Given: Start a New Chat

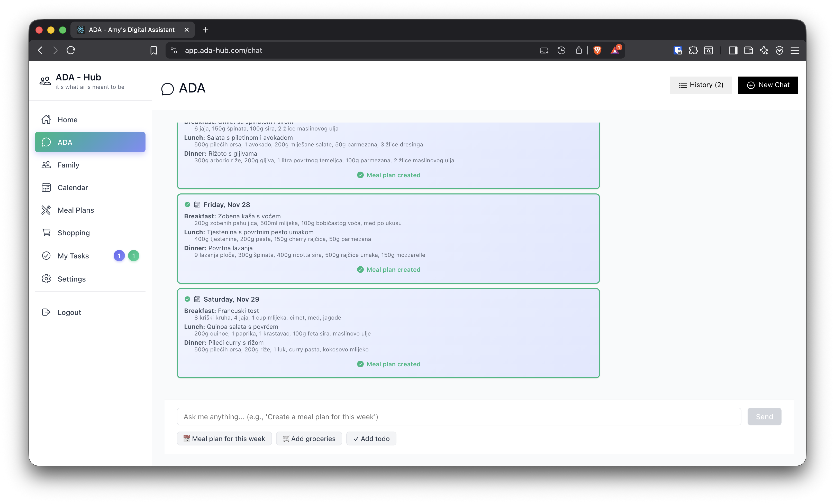Looking at the screenshot, I should (768, 85).
